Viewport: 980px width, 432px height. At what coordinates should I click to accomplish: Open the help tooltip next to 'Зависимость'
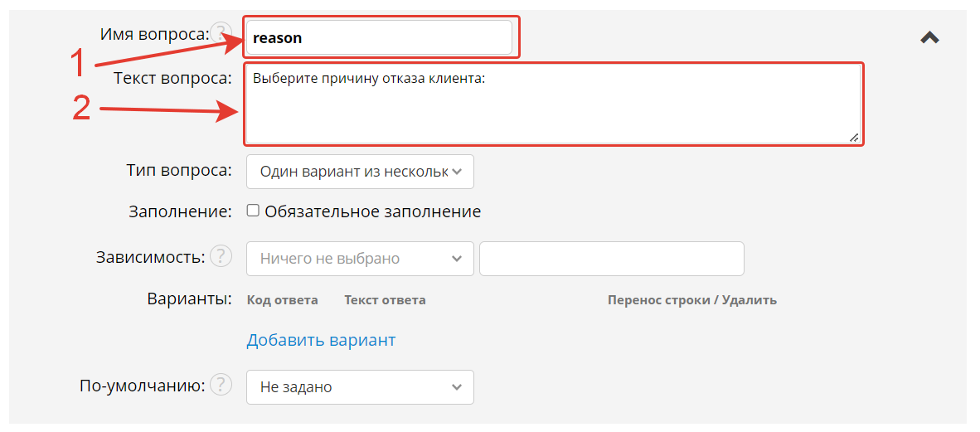(221, 256)
